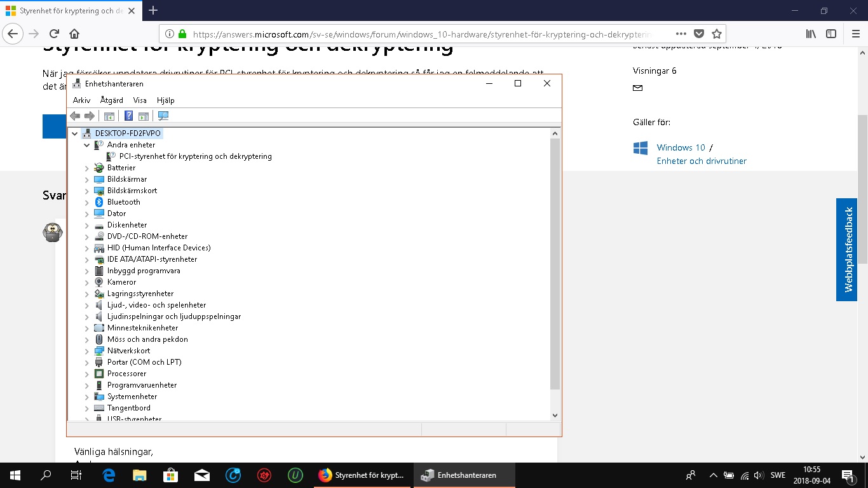The width and height of the screenshot is (868, 488).
Task: Select the IDE ATA/ATAPI-styrenheter row
Action: pos(152,259)
